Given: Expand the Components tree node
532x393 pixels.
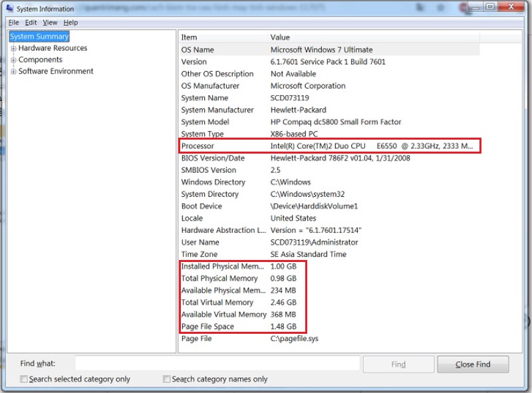Looking at the screenshot, I should pyautogui.click(x=14, y=60).
